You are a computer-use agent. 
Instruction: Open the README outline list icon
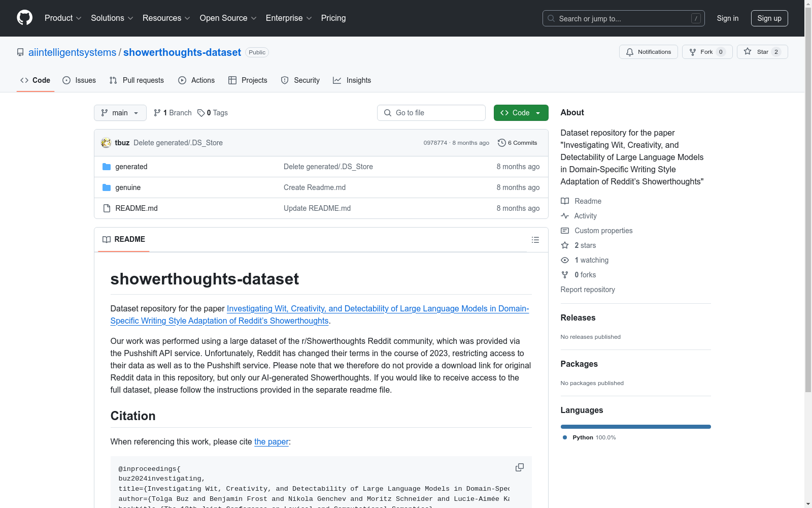click(535, 240)
